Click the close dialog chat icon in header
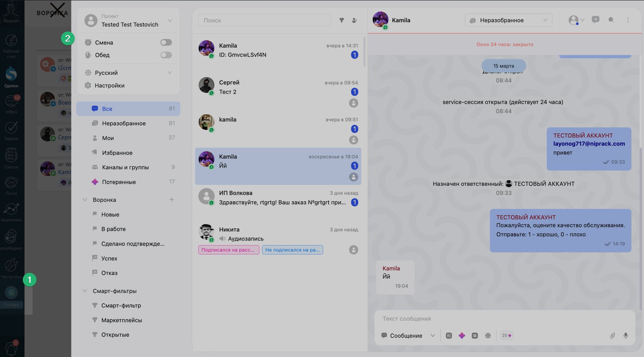Viewport: 644px width, 357px height. pyautogui.click(x=595, y=20)
